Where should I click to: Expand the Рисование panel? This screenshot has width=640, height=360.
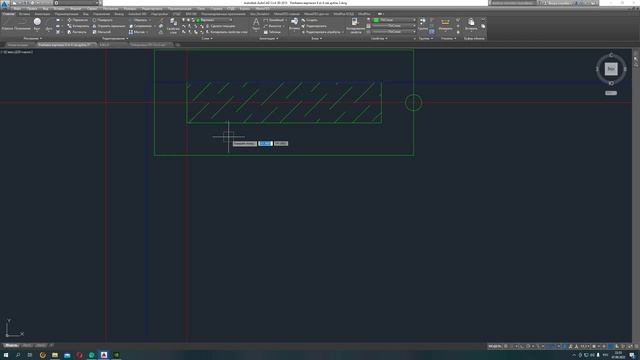[x=32, y=38]
